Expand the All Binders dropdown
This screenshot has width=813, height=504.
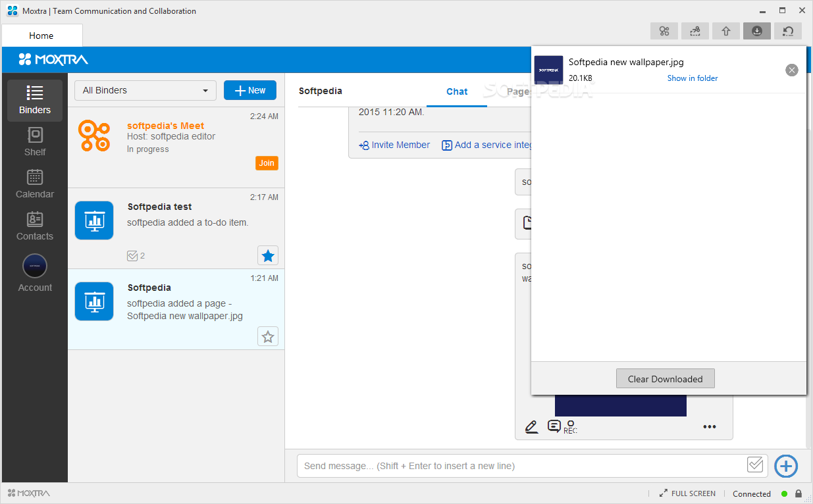click(145, 90)
